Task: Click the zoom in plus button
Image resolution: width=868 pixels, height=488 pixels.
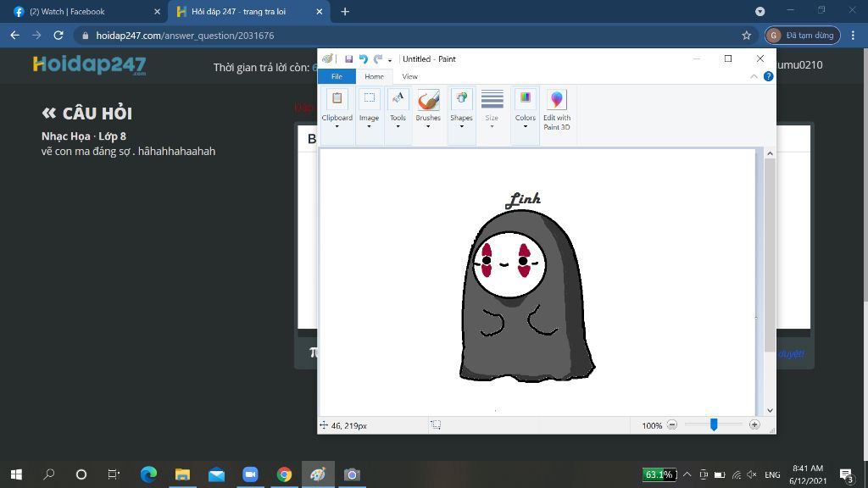Action: tap(754, 425)
